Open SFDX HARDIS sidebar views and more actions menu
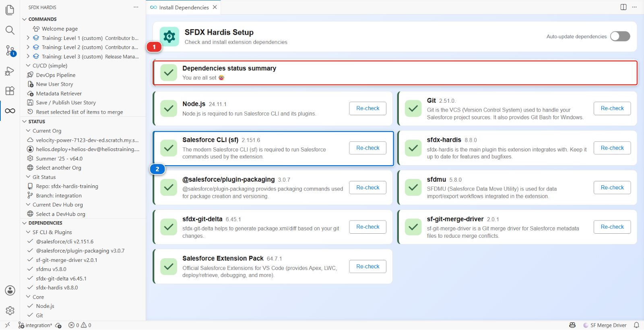Viewport: 644px width, 330px height. point(136,7)
